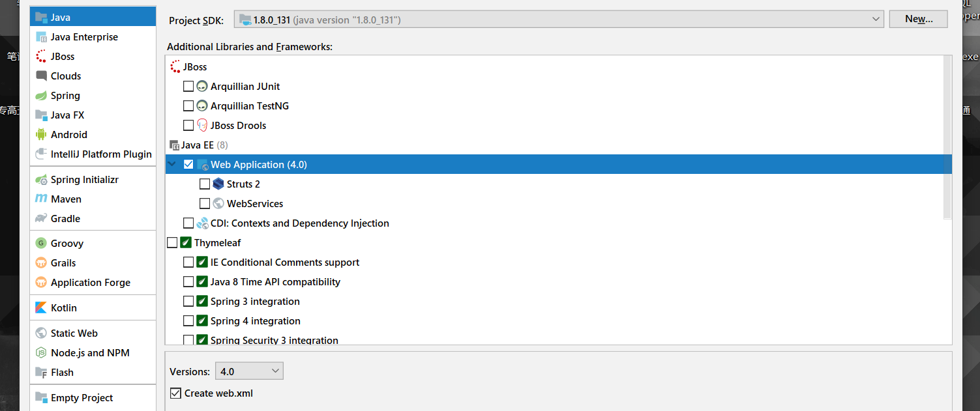
Task: Click the CDI Contexts and Dependency Injection icon
Action: point(202,223)
